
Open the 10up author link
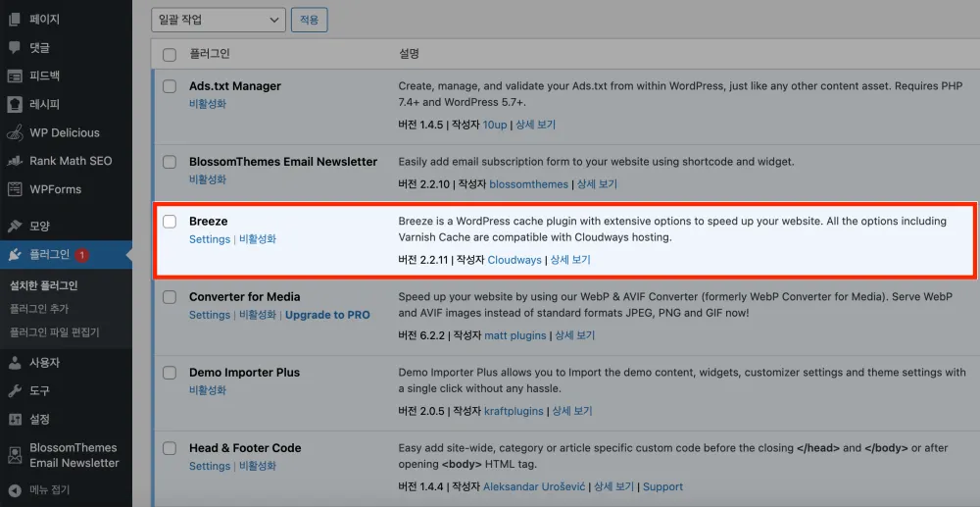click(x=496, y=125)
